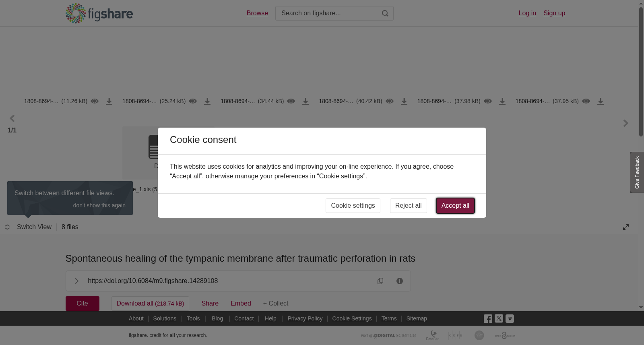
Task: Open Cookie settings in dialog
Action: pos(353,206)
